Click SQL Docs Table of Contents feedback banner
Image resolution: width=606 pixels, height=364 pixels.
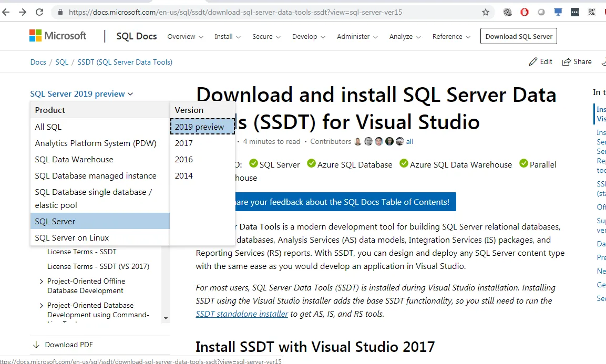tap(345, 202)
